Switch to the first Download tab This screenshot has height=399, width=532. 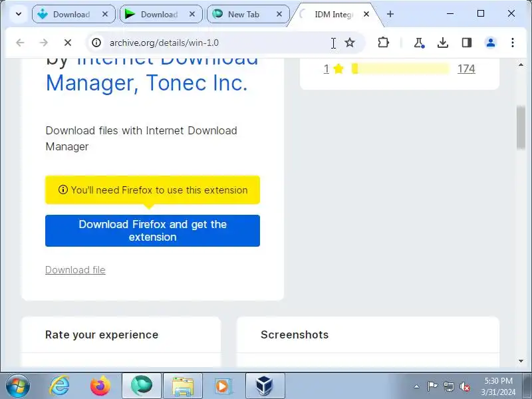point(74,14)
